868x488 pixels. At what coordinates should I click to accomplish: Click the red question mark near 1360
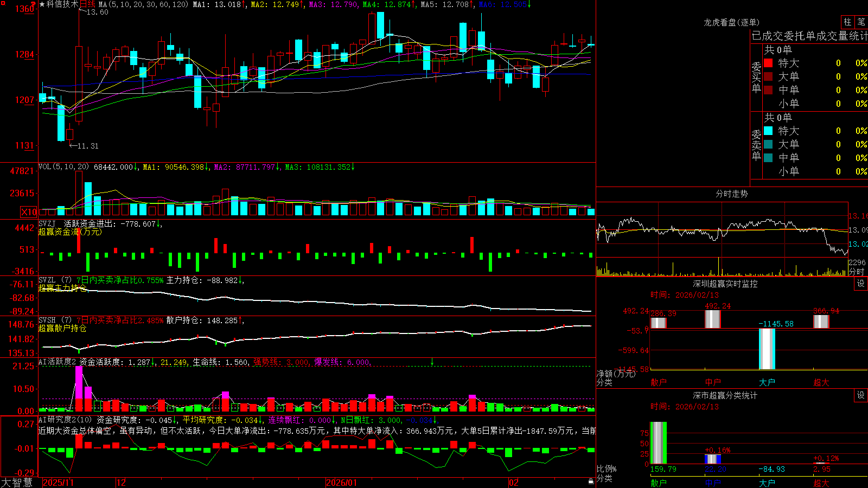34,4
